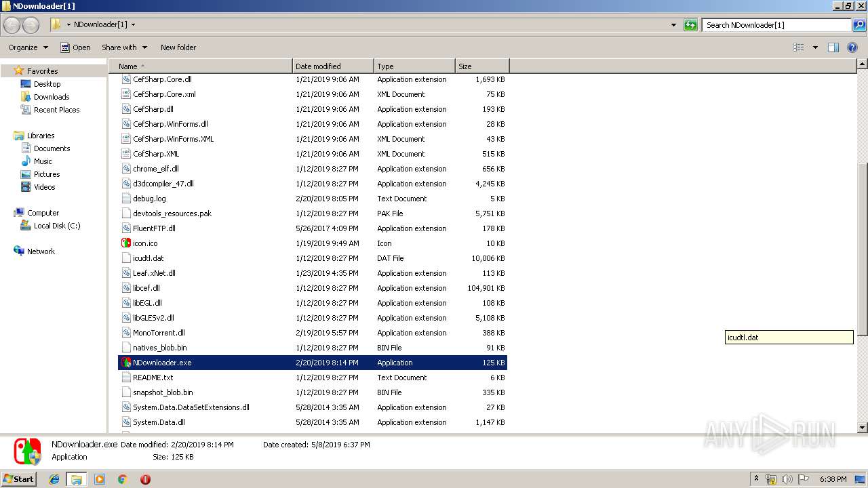Select the debug.log file icon
Screen dimensions: 868x488
pyautogui.click(x=126, y=199)
